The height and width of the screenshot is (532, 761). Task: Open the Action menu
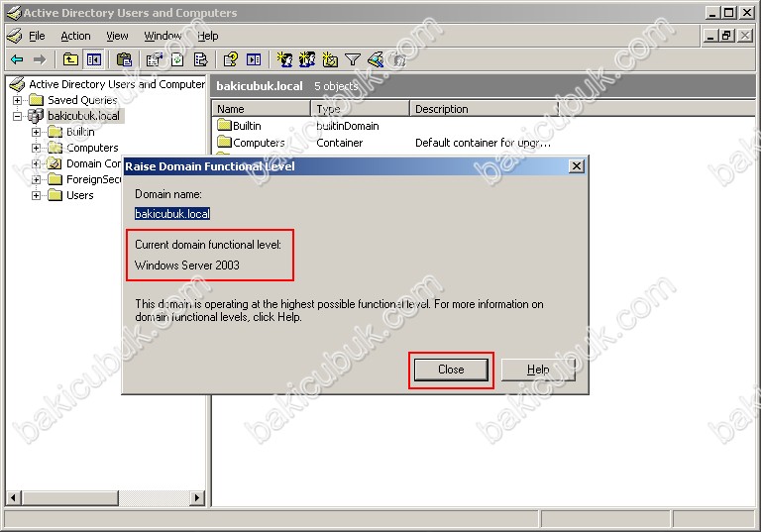click(75, 36)
